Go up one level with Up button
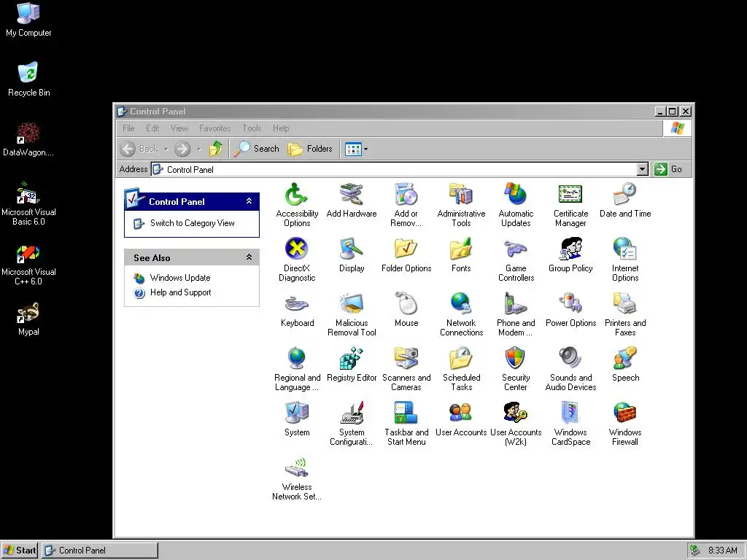The image size is (747, 560). pyautogui.click(x=216, y=149)
